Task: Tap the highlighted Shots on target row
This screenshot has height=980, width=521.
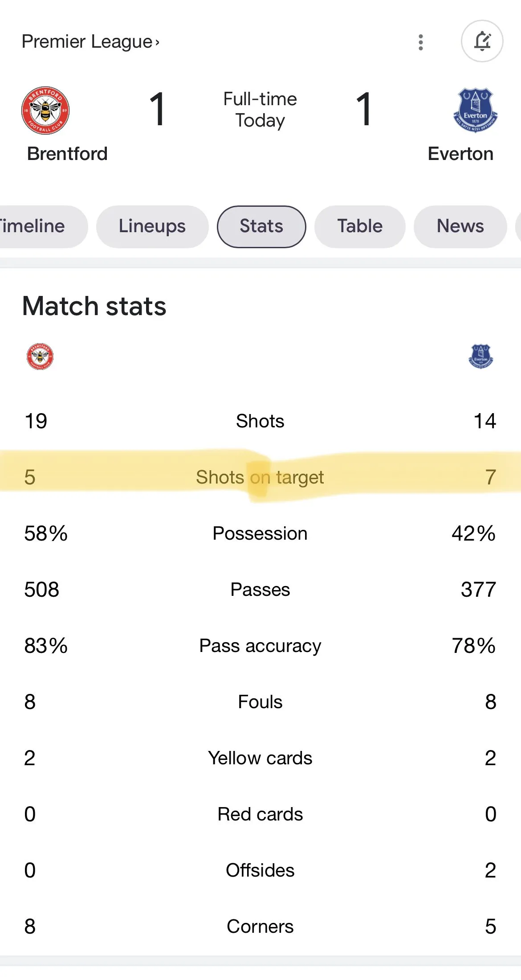Action: pos(260,477)
